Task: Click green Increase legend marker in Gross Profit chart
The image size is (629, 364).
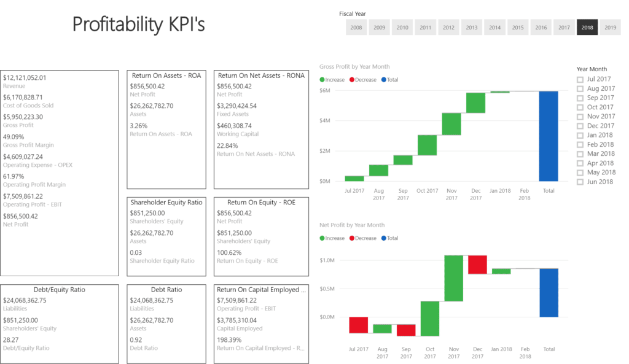Action: [322, 80]
